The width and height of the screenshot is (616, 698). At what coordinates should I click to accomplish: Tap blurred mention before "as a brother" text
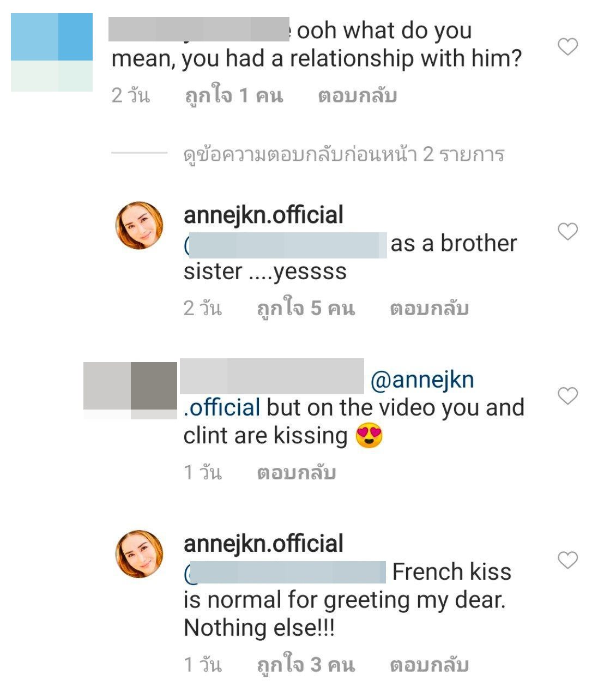coord(286,244)
